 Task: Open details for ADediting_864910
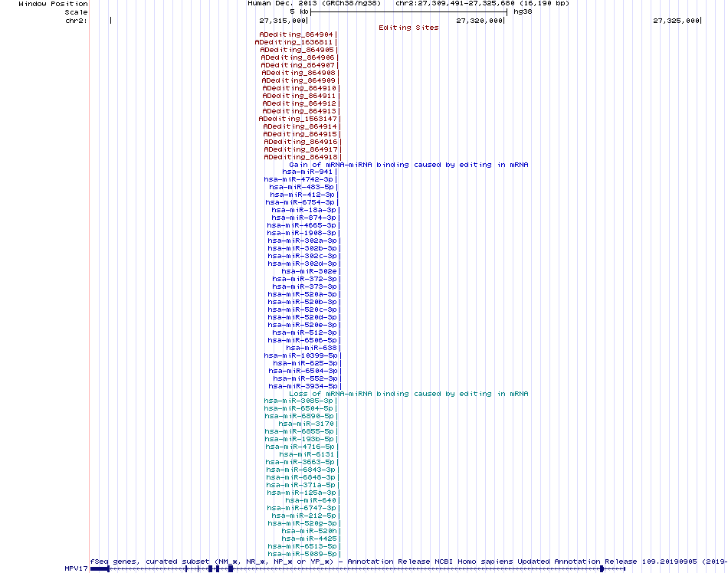[300, 88]
